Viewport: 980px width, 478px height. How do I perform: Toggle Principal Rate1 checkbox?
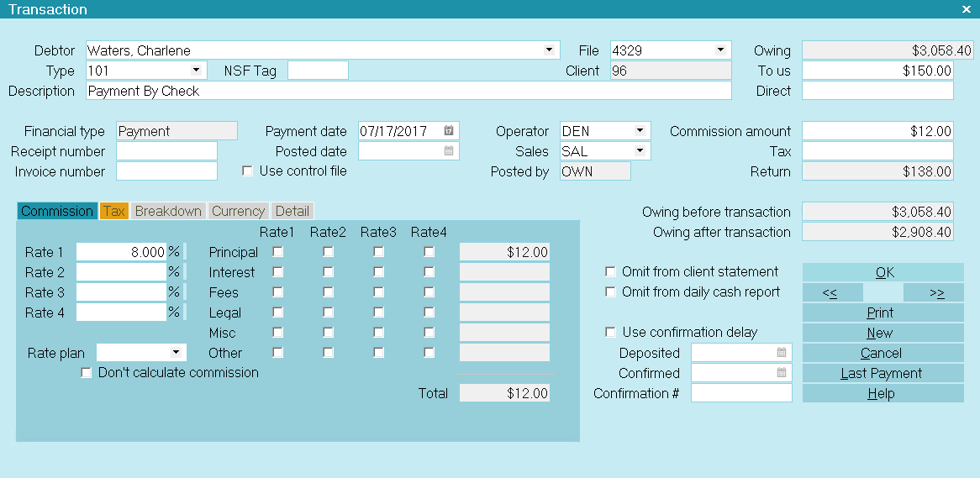tap(278, 251)
